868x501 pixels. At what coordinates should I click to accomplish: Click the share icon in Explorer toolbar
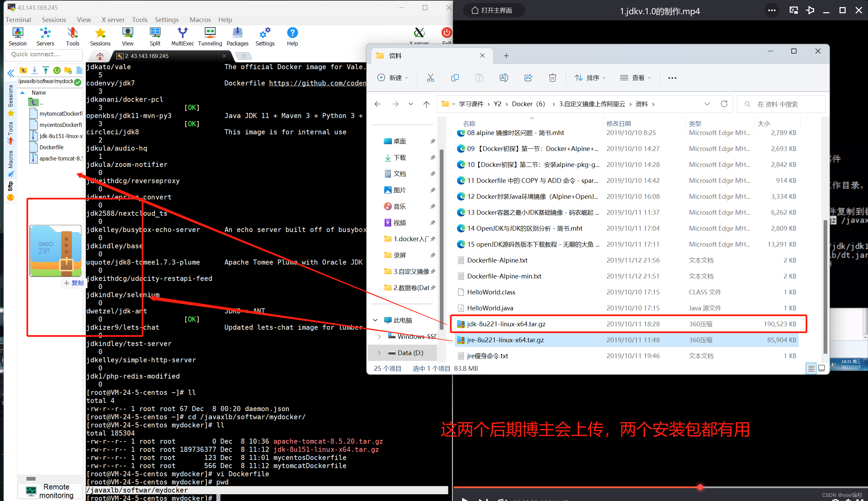point(528,78)
